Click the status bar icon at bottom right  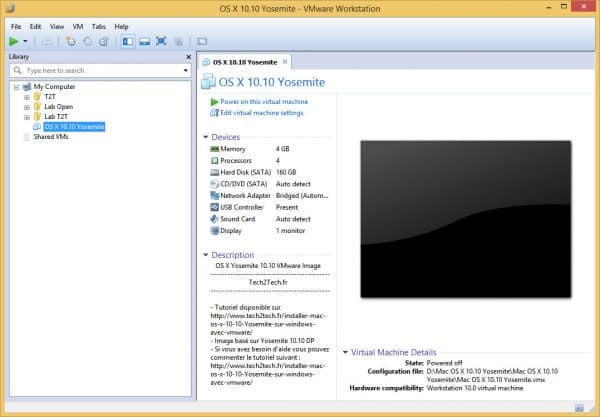579,407
